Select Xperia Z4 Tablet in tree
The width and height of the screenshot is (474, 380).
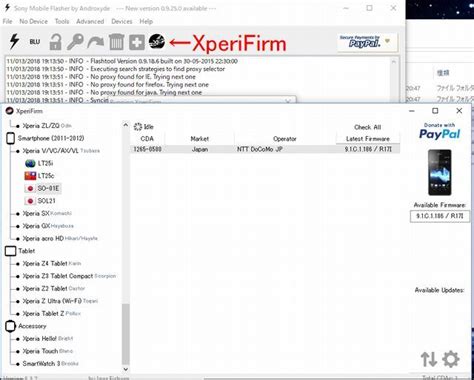pos(52,263)
